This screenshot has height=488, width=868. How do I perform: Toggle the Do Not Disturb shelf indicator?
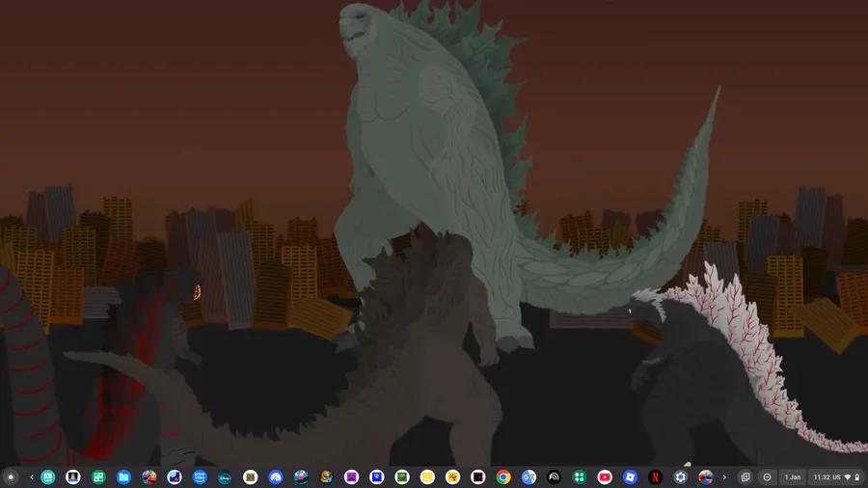[768, 477]
